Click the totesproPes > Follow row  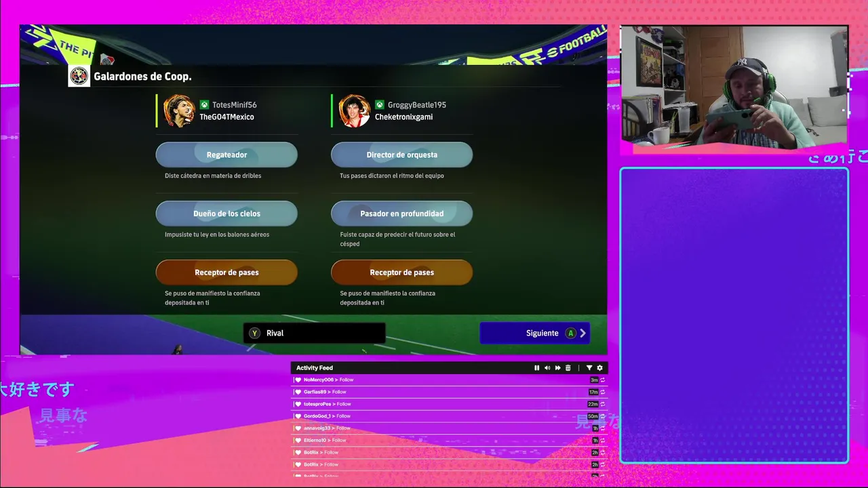pyautogui.click(x=449, y=405)
